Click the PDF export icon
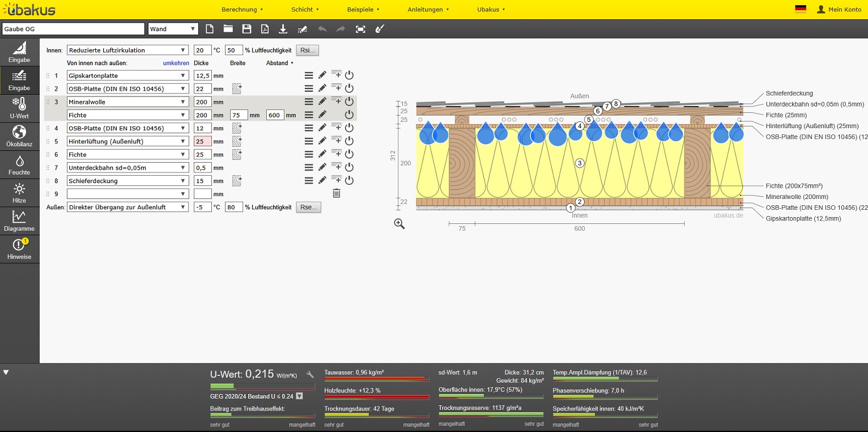Screen dimensions: 868x432 265,29
